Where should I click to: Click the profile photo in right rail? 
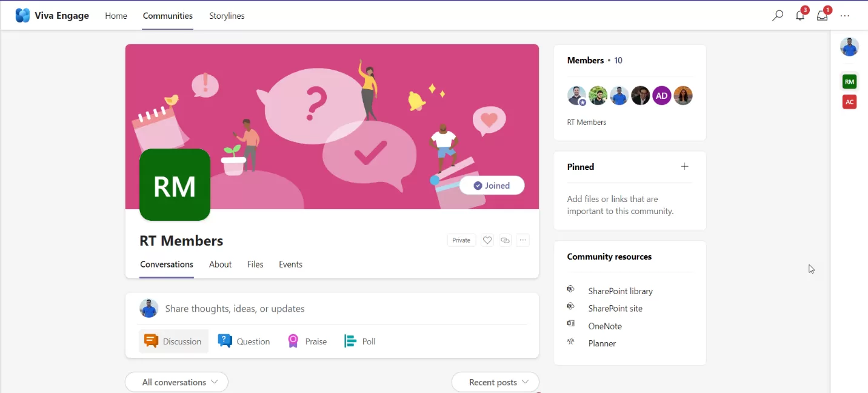point(849,47)
